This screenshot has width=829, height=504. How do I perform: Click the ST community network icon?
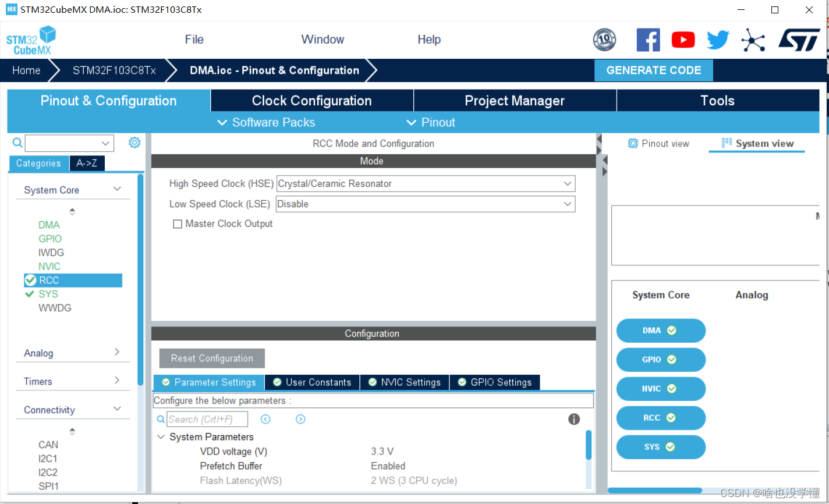(x=753, y=40)
